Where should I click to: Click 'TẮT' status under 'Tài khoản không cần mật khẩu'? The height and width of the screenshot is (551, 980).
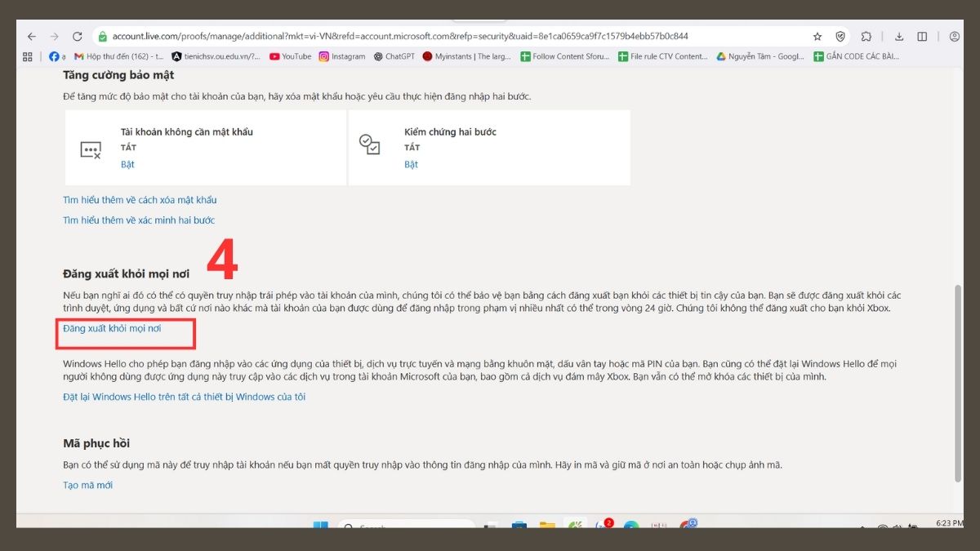[x=128, y=148]
